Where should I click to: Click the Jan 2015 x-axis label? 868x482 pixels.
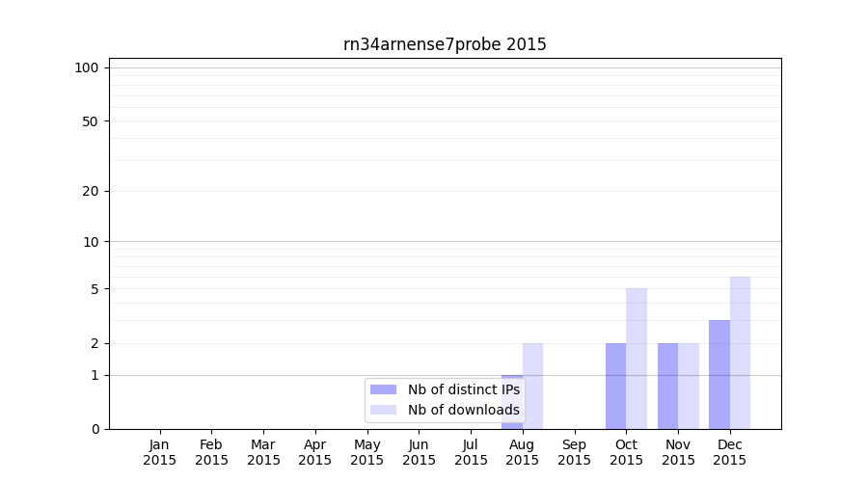tap(160, 452)
